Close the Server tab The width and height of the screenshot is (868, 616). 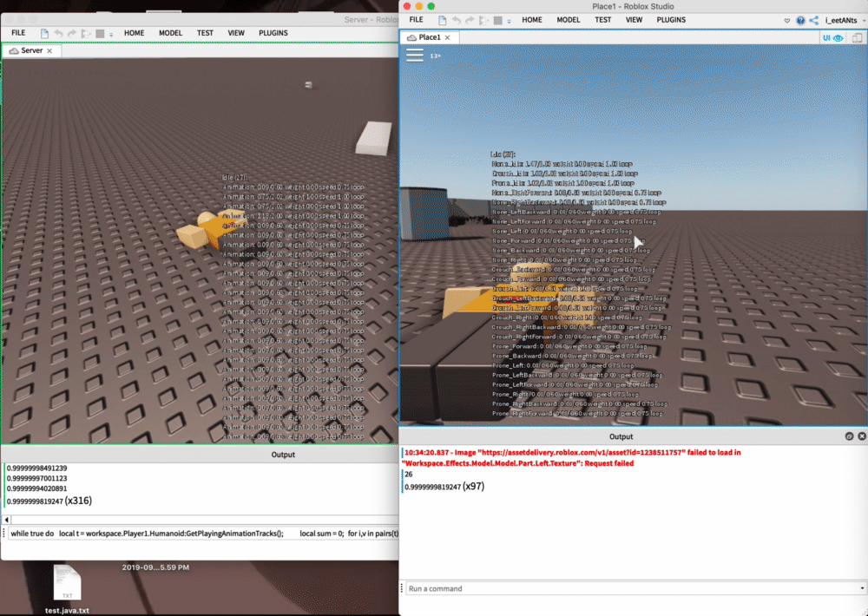(49, 51)
